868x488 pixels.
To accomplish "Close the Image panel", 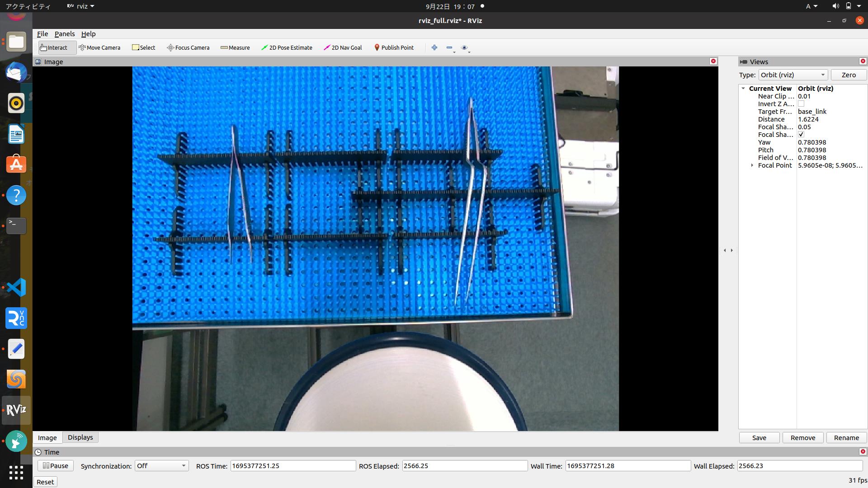I will 713,61.
